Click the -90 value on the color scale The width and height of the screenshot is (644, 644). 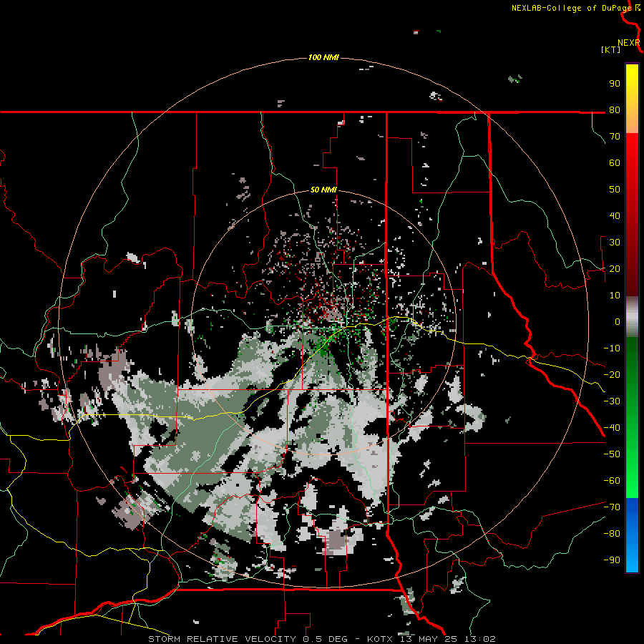click(612, 560)
